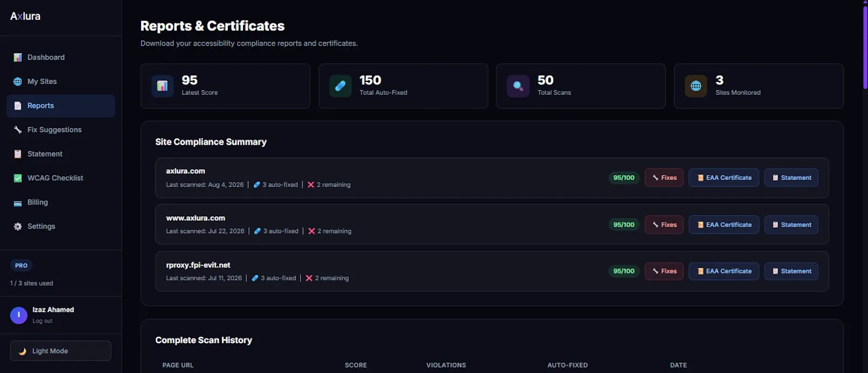Click the user avatar circle
The width and height of the screenshot is (868, 373).
point(18,315)
